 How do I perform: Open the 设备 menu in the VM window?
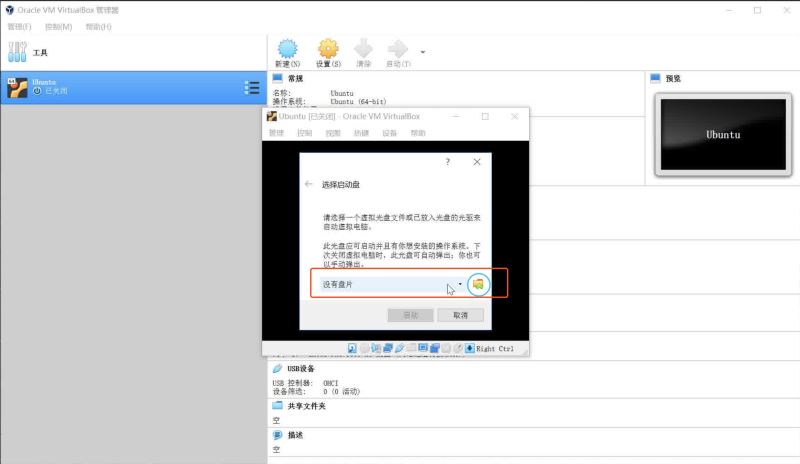[389, 133]
